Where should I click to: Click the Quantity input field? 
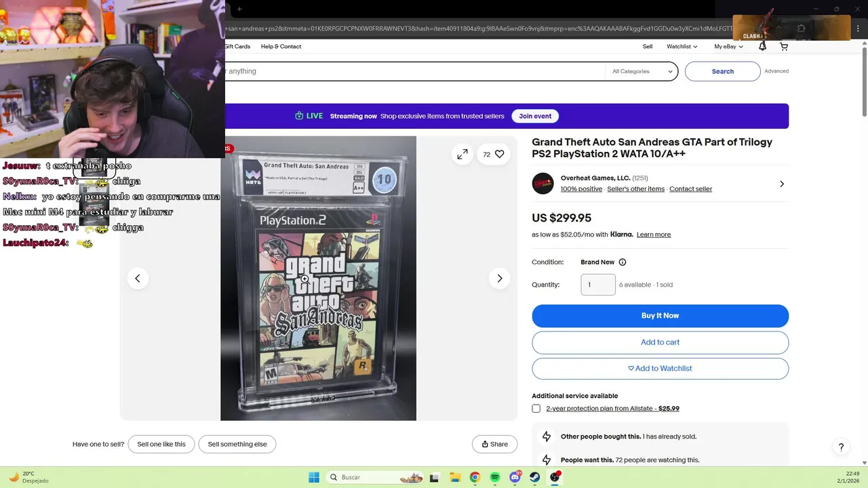pos(598,285)
